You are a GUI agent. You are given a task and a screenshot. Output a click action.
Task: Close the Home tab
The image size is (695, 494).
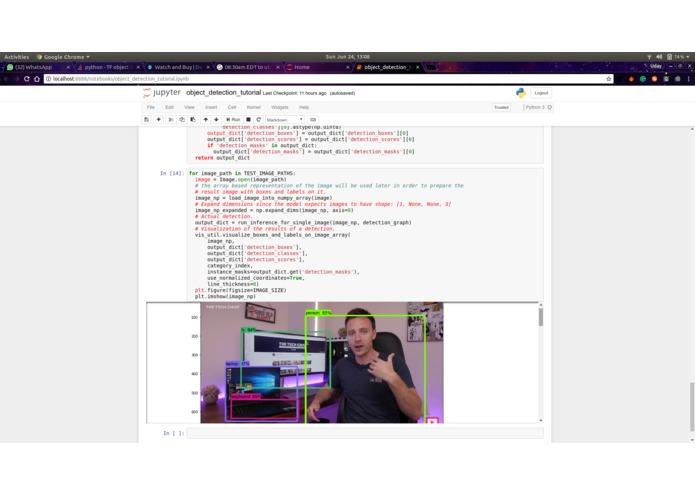[x=348, y=67]
